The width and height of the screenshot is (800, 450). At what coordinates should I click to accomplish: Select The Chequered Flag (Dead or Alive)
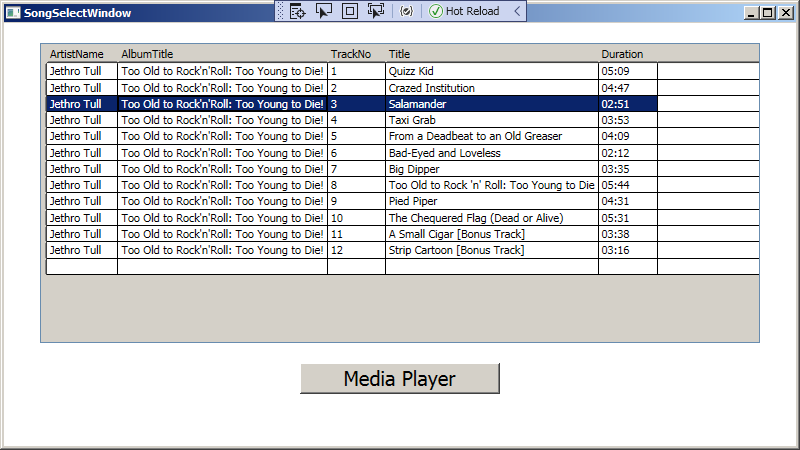tap(492, 218)
